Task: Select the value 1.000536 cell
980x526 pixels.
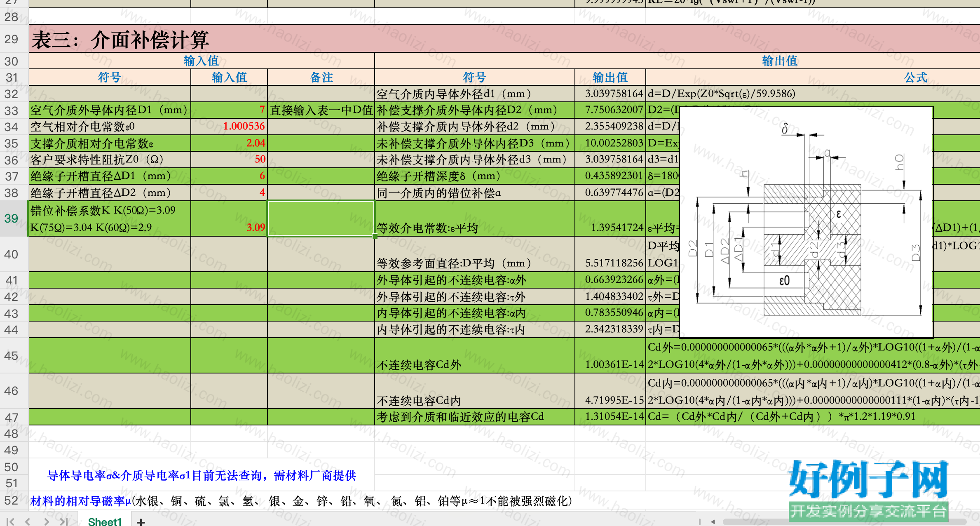Action: click(x=229, y=127)
